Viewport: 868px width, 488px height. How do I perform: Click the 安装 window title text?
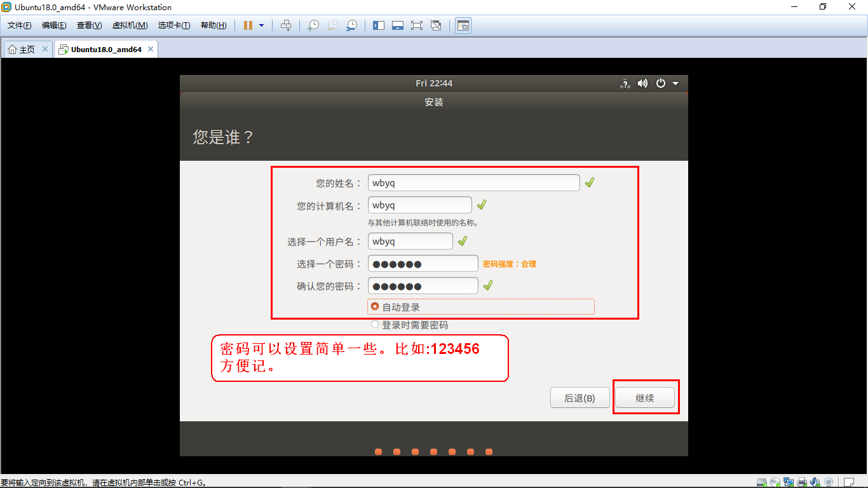coord(434,102)
